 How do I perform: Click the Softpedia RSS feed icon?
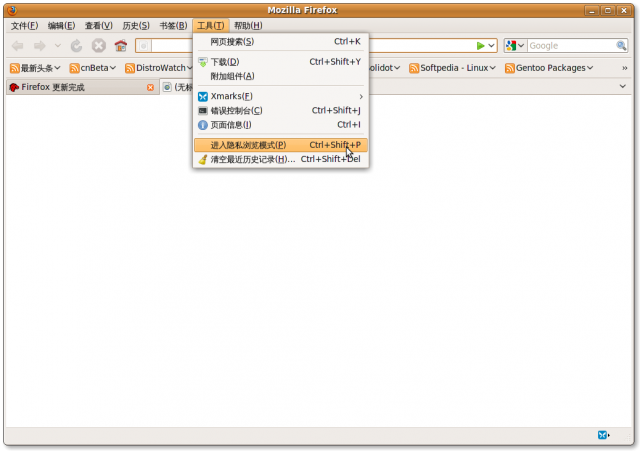click(414, 68)
